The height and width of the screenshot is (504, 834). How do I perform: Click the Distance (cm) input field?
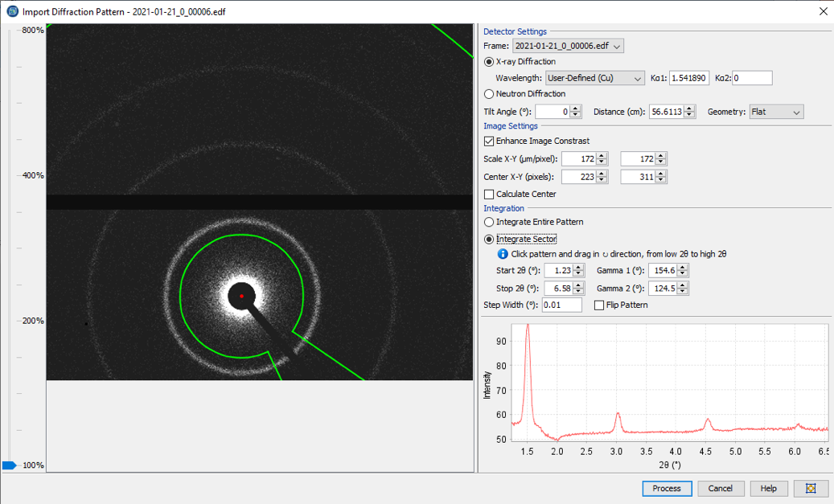(x=667, y=112)
